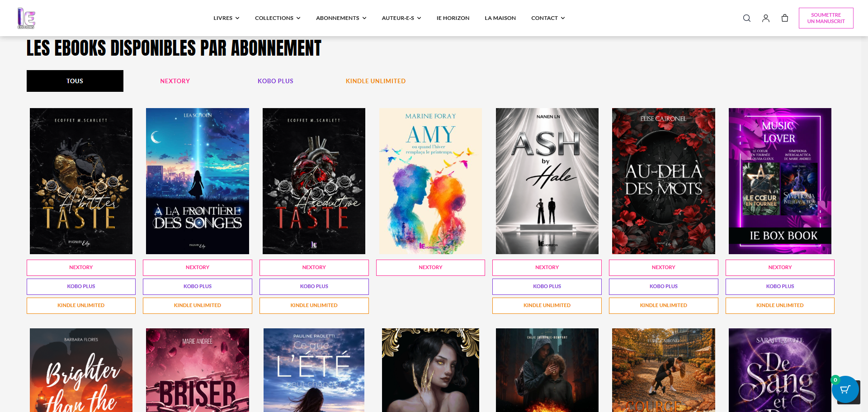868x412 pixels.
Task: Click Kindle Unlimited under A Seductive Taste
Action: 314,306
